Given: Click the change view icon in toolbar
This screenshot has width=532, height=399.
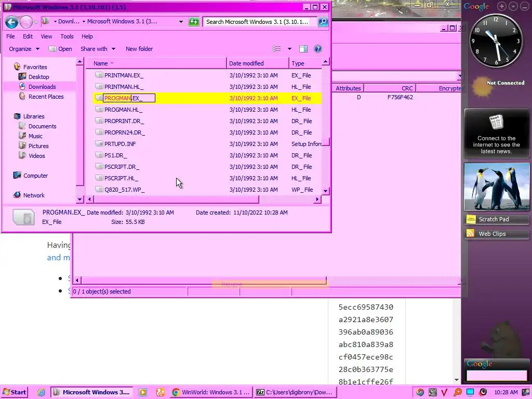Looking at the screenshot, I should point(277,49).
